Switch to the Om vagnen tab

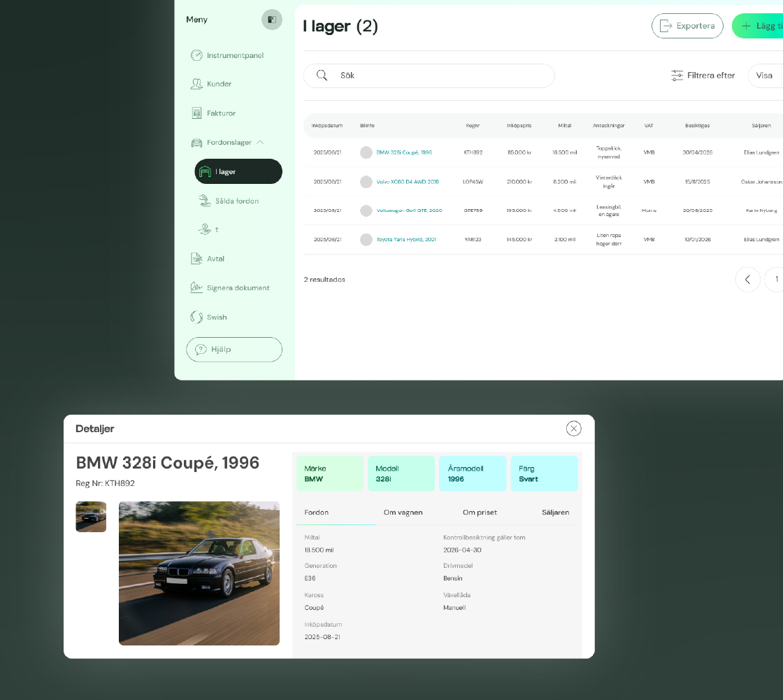[x=403, y=513]
